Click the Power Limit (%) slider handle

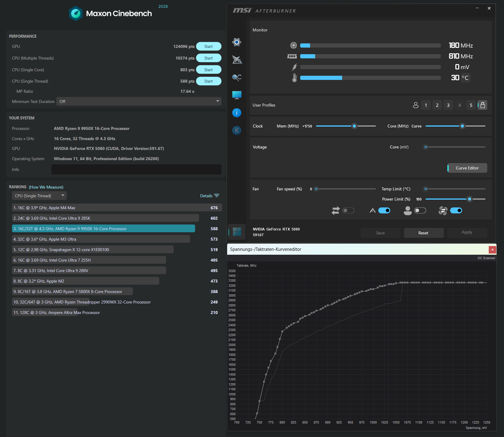470,199
